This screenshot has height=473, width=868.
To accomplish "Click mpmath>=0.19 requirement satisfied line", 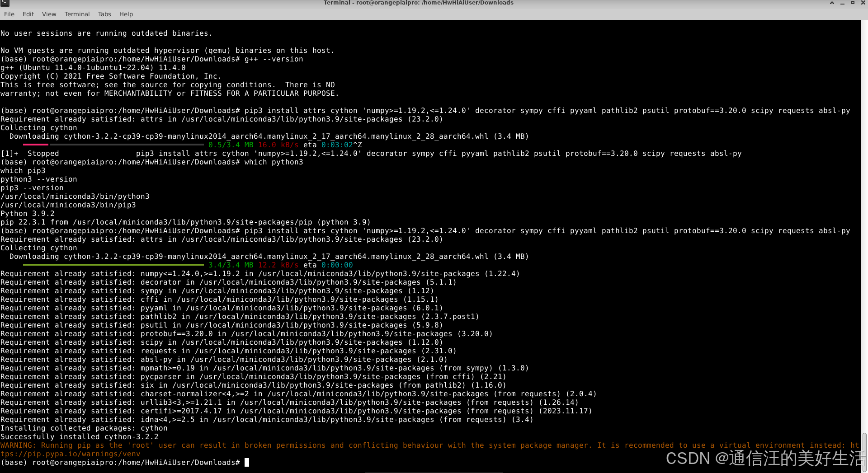I will (264, 368).
